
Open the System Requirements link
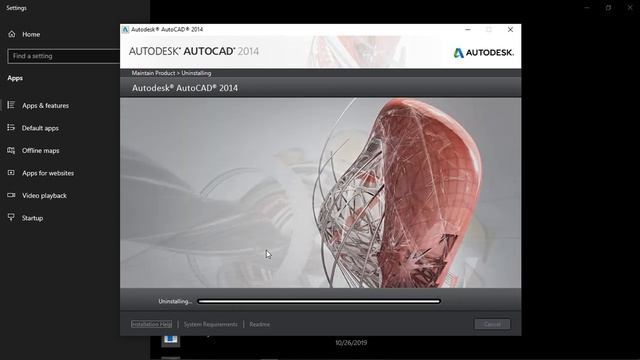(210, 324)
